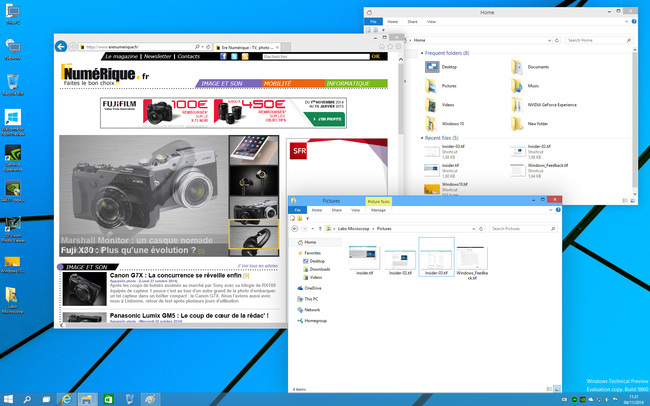
Task: Open Internet Explorer settings gear
Action: [398, 47]
